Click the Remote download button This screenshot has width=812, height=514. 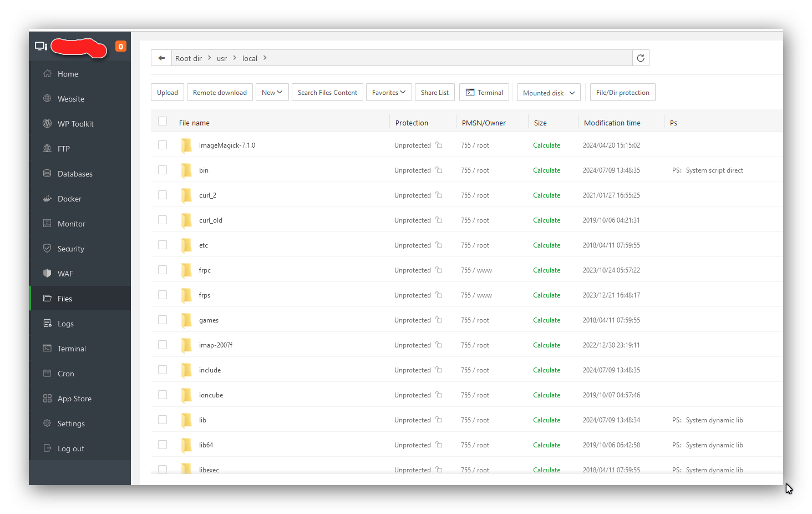tap(220, 93)
